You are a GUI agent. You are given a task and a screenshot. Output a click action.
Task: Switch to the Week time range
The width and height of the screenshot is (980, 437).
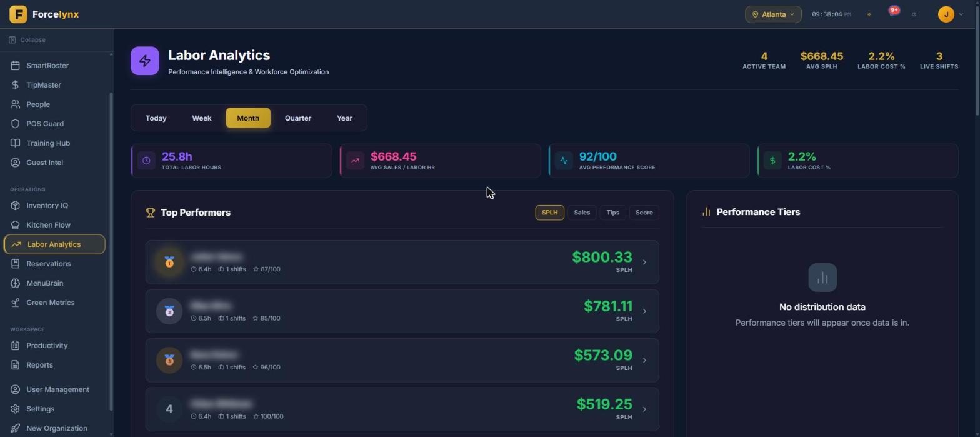click(202, 118)
